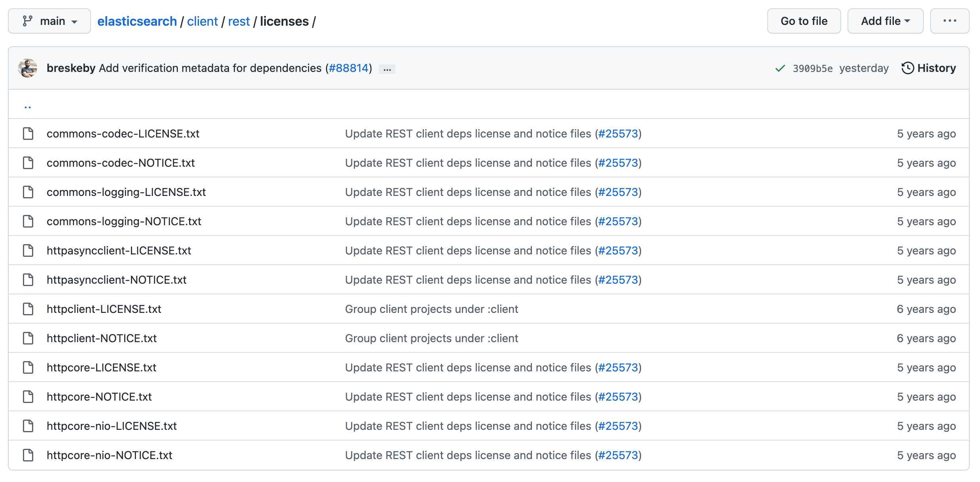Image resolution: width=980 pixels, height=482 pixels.
Task: Click the git branch icon on main
Action: 27,21
